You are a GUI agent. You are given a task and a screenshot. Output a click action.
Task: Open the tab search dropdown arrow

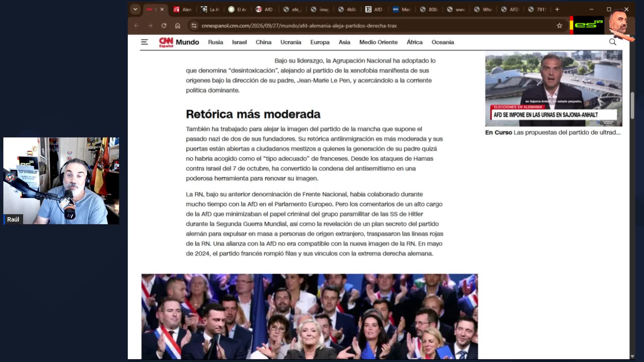click(x=135, y=9)
